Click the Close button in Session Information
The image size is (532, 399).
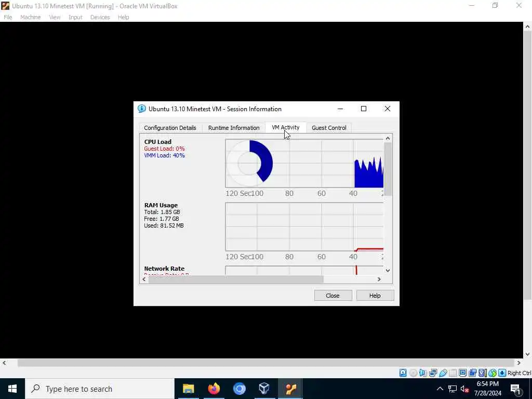coord(333,296)
